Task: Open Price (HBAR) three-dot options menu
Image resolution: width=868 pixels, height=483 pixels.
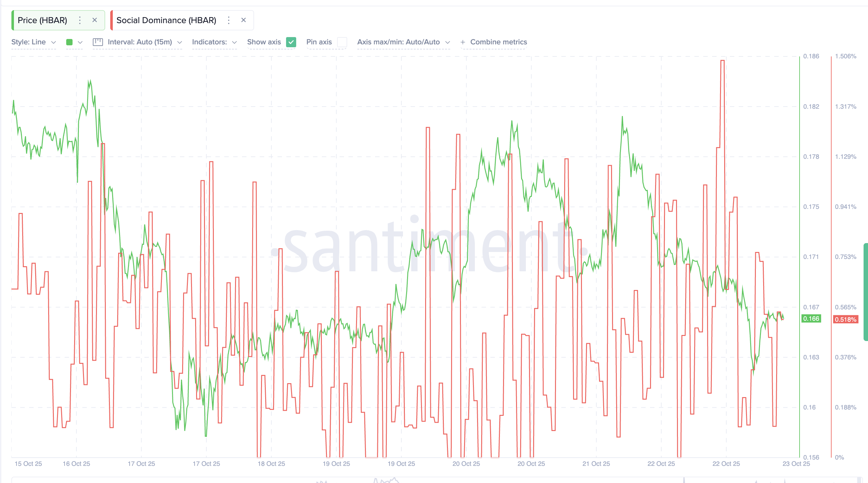Action: (80, 20)
